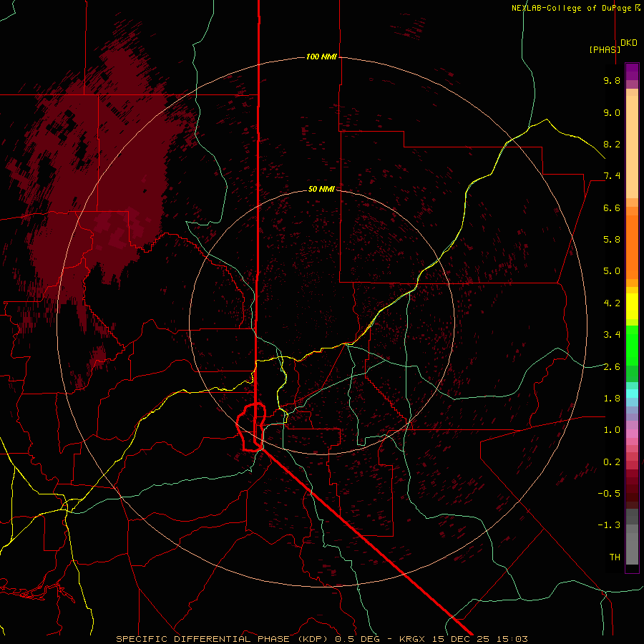The image size is (644, 644).
Task: Click the 7.4 scale label
Action: click(x=612, y=176)
